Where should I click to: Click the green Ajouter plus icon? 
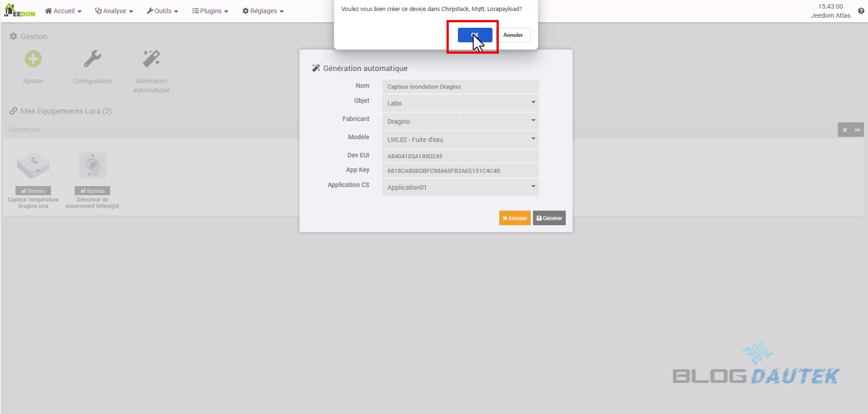[33, 59]
